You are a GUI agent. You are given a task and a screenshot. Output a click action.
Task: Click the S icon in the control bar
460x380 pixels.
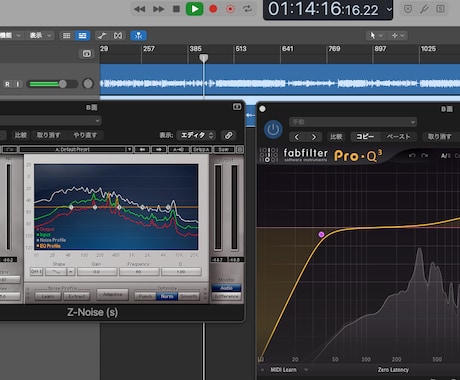coord(440,9)
